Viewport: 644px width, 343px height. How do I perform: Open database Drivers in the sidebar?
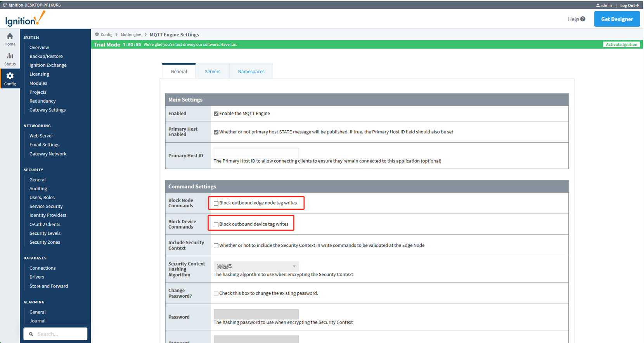point(37,277)
